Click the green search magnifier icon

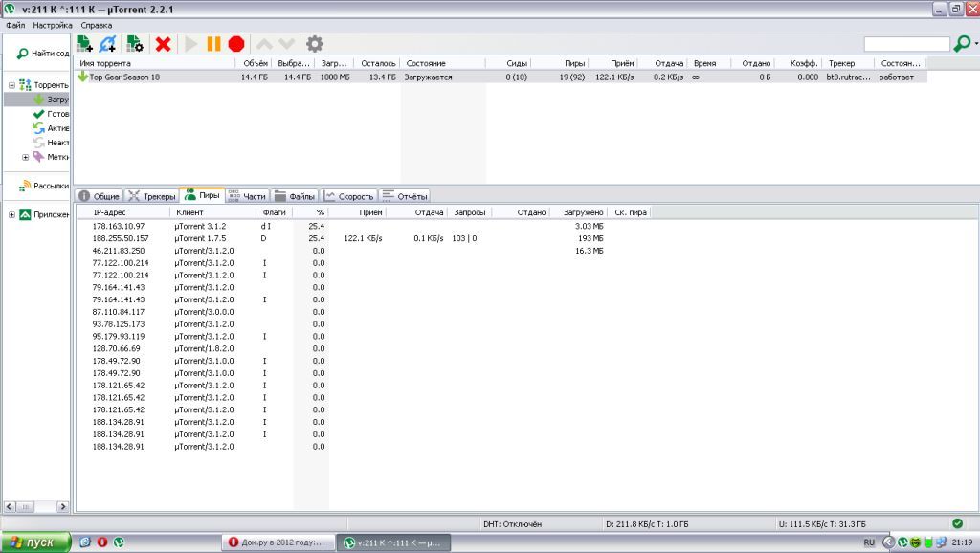pyautogui.click(x=963, y=44)
